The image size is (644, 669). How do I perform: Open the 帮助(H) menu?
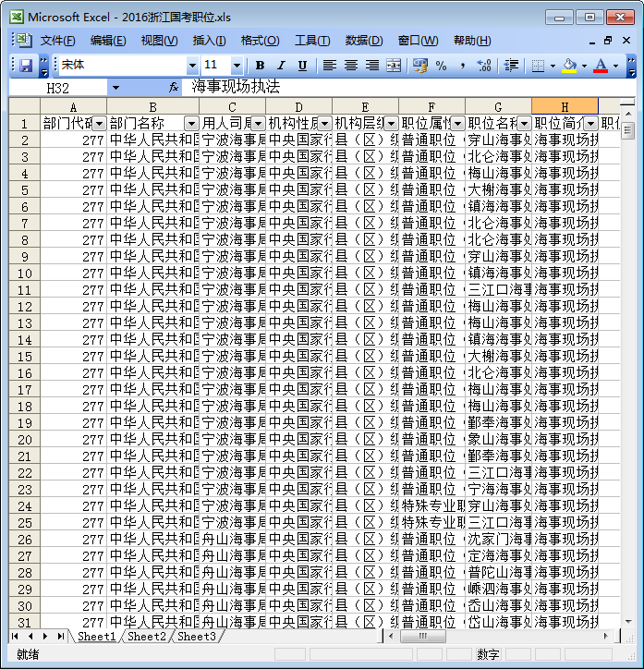pyautogui.click(x=472, y=41)
